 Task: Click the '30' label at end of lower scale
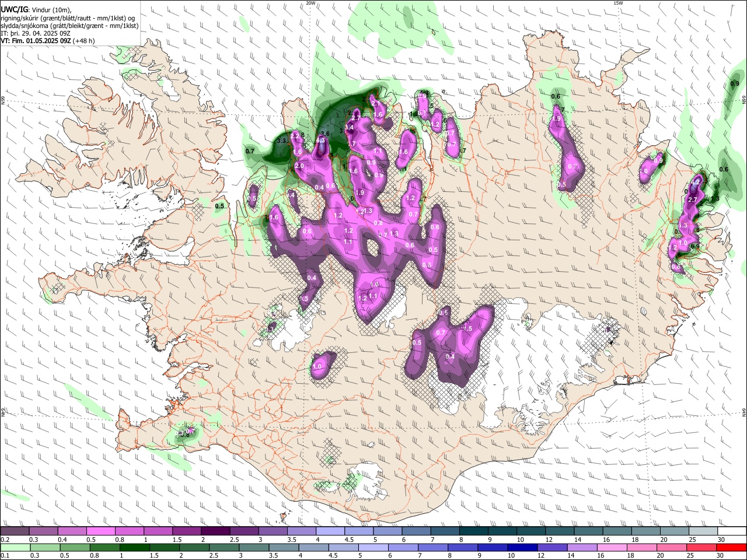point(720,555)
